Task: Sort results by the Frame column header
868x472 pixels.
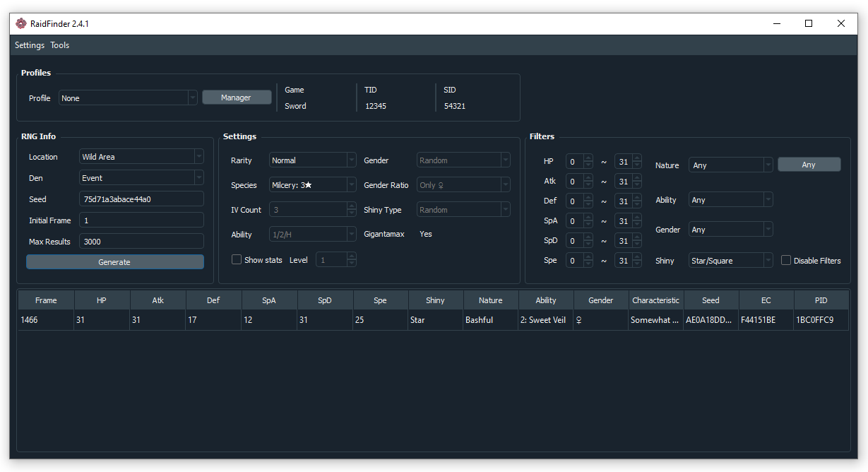Action: click(x=46, y=300)
